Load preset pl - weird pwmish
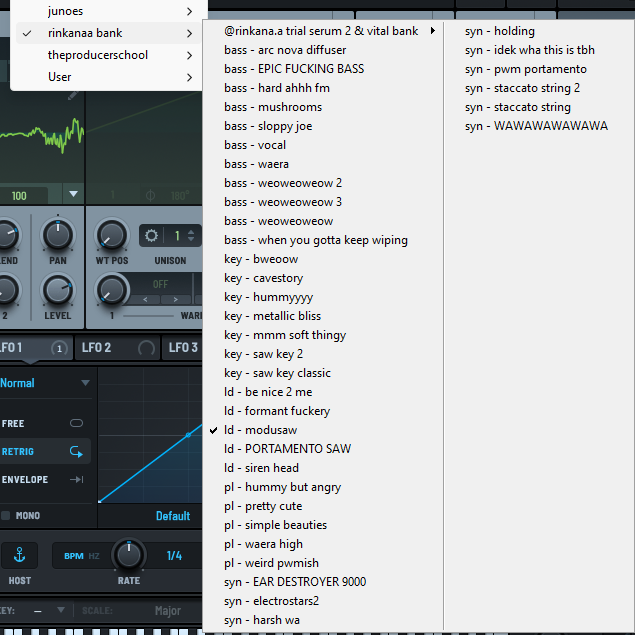This screenshot has width=635, height=635. [x=323, y=563]
